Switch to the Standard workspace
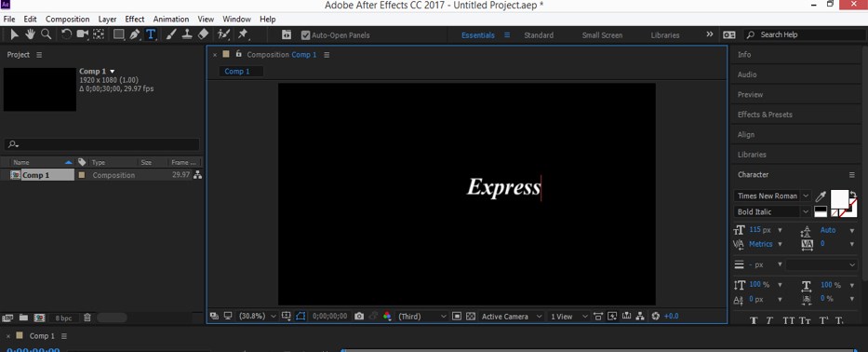868x352 pixels. [539, 35]
